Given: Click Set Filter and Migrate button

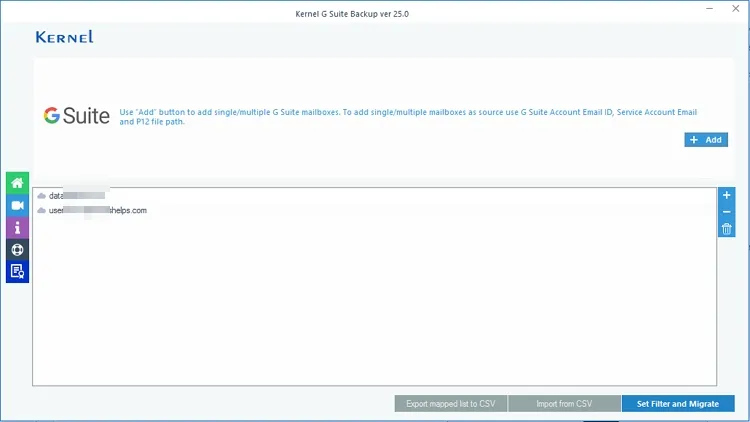Looking at the screenshot, I should pos(678,404).
